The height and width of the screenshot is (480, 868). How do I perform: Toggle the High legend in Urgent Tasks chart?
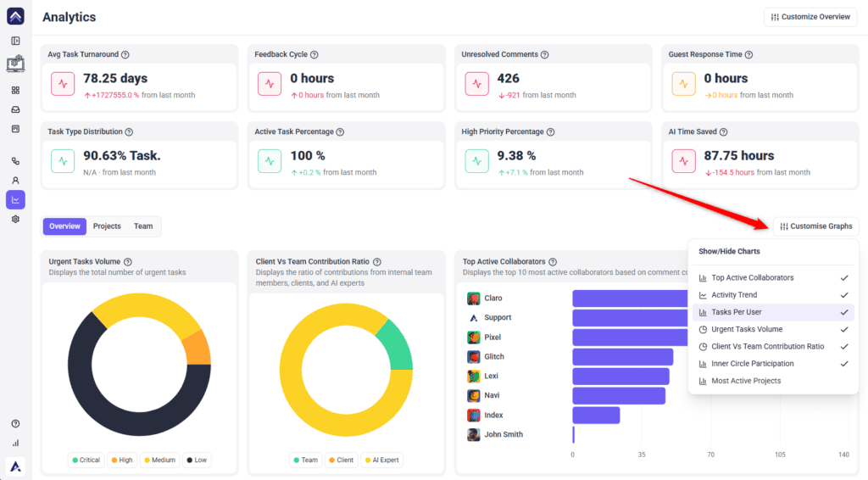pyautogui.click(x=122, y=460)
